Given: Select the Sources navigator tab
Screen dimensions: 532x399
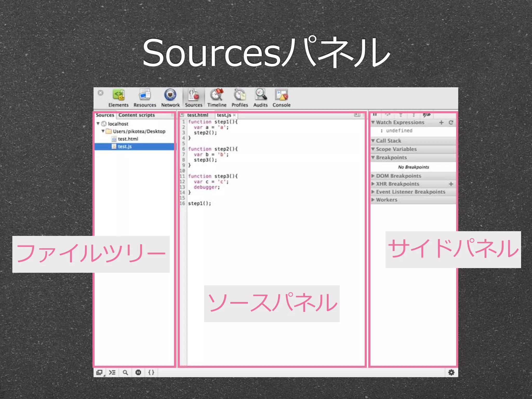Looking at the screenshot, I should 105,115.
